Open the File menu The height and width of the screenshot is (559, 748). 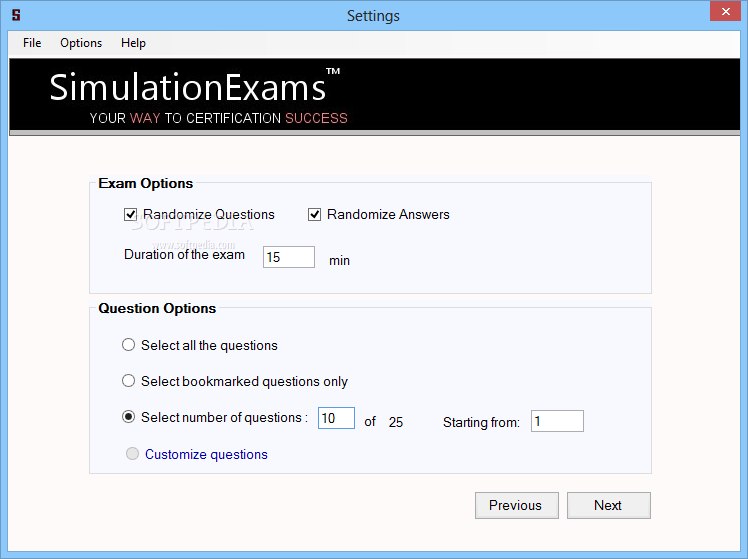point(32,43)
